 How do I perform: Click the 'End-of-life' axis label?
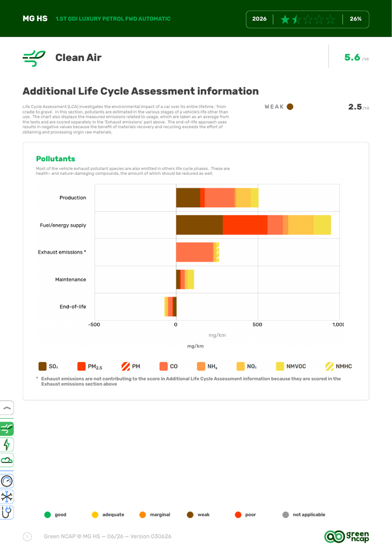[x=73, y=307]
